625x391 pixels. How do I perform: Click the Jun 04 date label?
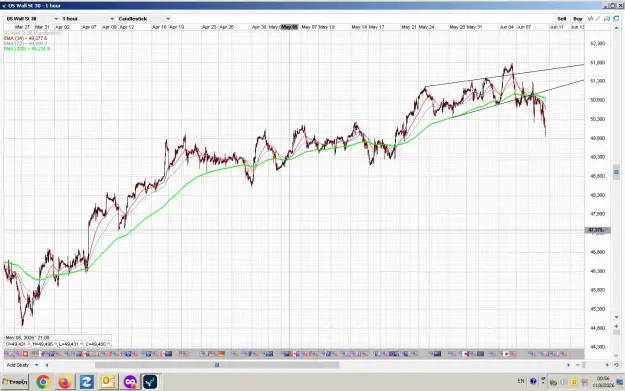tap(507, 27)
